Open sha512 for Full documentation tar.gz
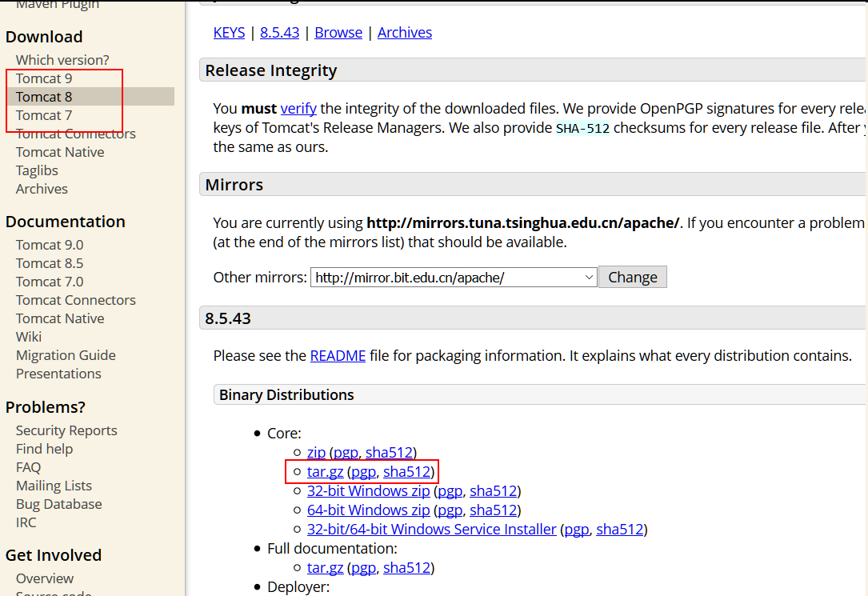The width and height of the screenshot is (868, 596). 407,568
